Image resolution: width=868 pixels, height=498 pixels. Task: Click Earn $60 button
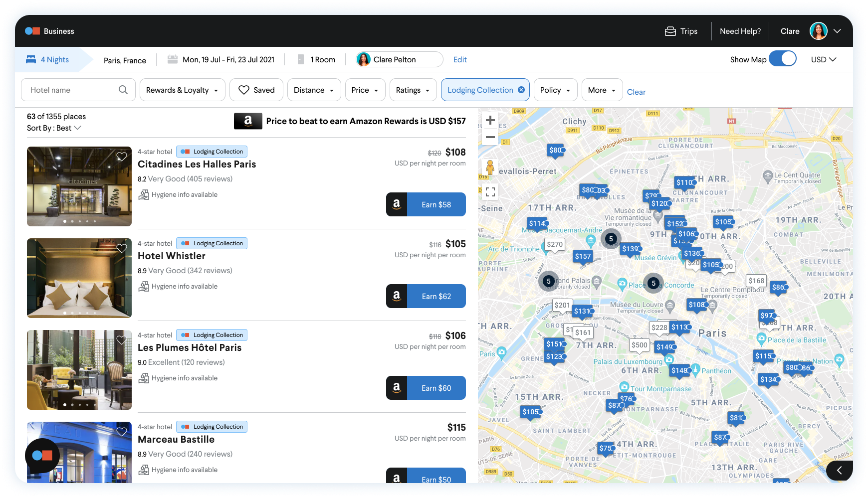pos(426,388)
